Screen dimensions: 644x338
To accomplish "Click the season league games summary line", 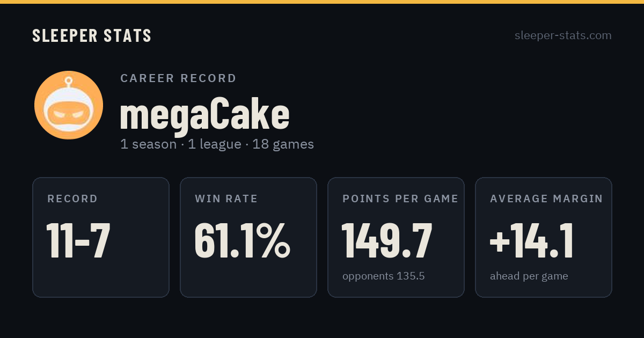I will pyautogui.click(x=217, y=144).
